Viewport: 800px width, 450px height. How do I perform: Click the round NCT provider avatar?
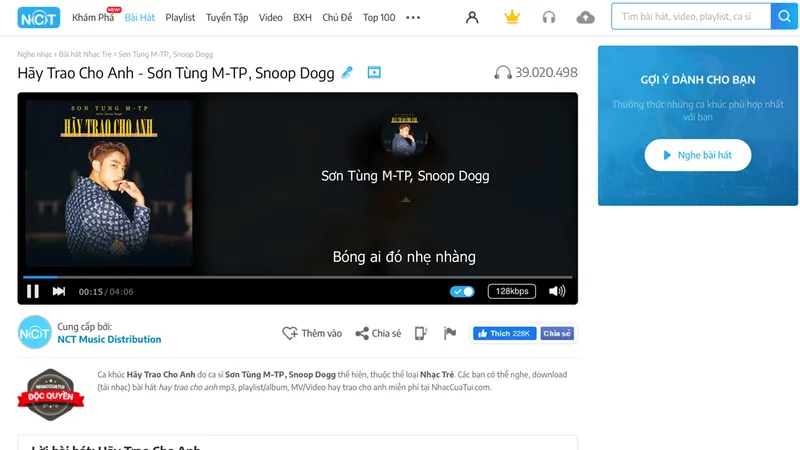35,333
